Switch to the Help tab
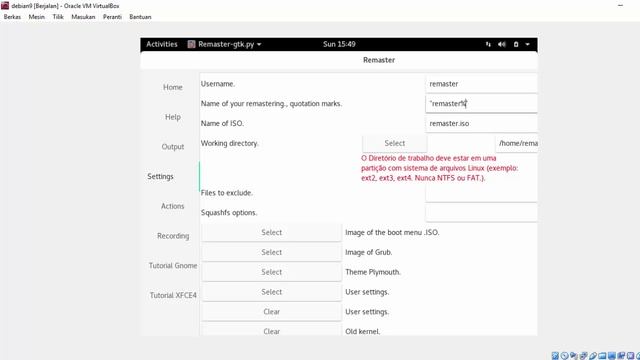 point(173,117)
